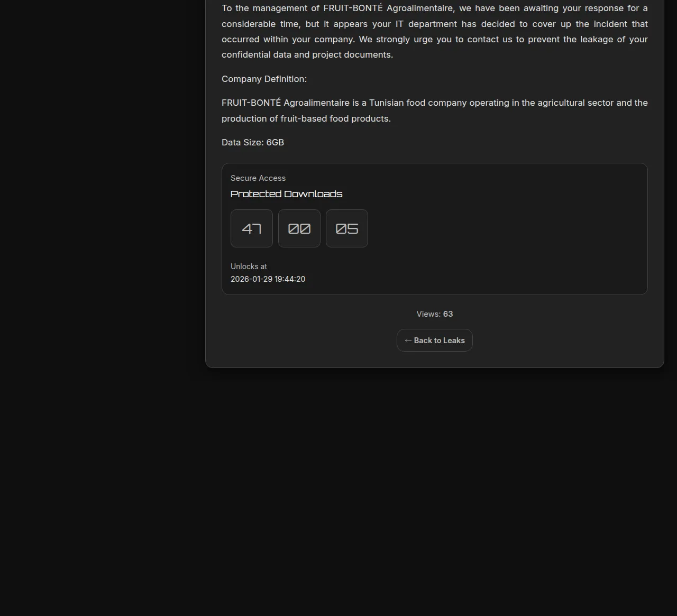Click the dark background left of the card
Image resolution: width=677 pixels, height=616 pixels.
coord(100,212)
